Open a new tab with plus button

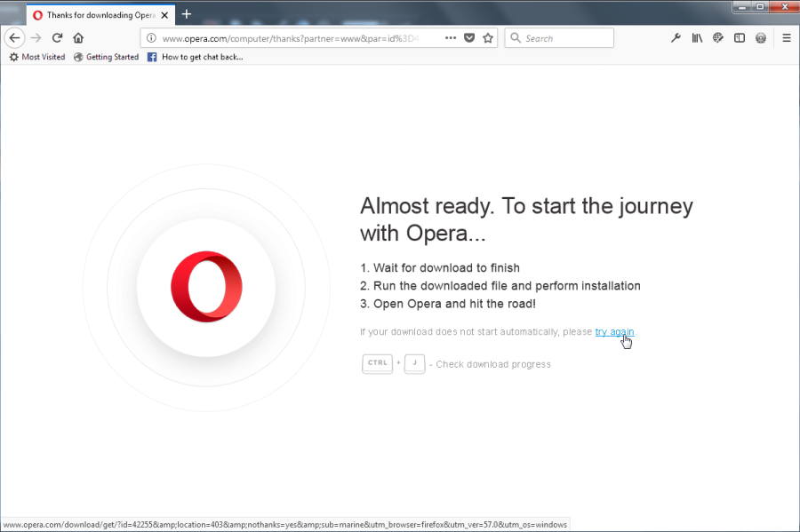(187, 14)
